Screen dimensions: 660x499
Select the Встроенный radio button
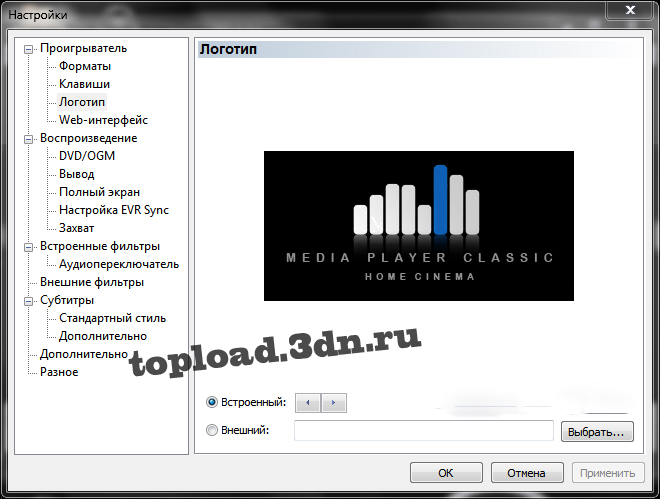coord(211,402)
